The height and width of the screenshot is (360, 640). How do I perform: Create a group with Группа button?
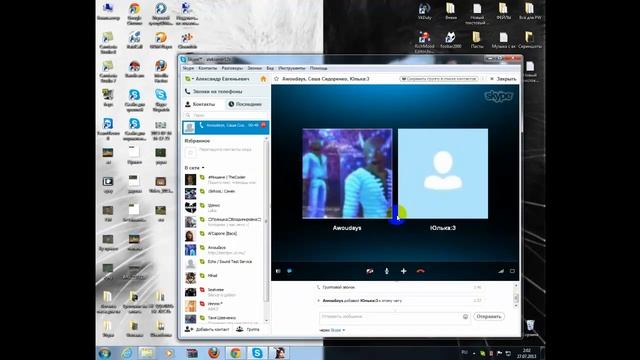[248, 329]
